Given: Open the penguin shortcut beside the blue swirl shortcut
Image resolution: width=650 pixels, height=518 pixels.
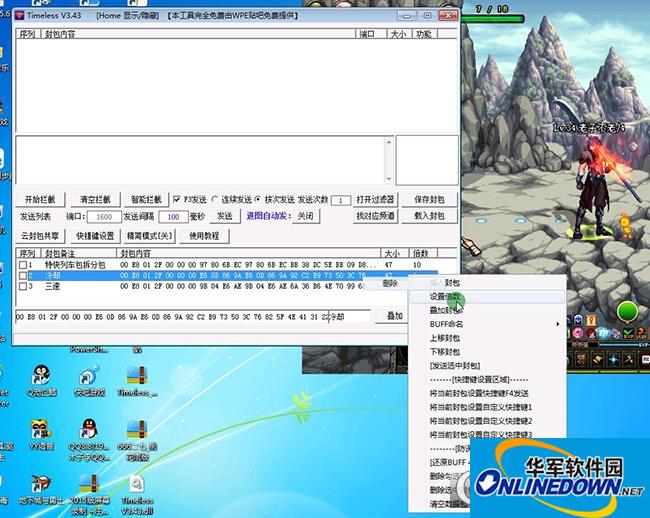Looking at the screenshot, I should (x=41, y=375).
